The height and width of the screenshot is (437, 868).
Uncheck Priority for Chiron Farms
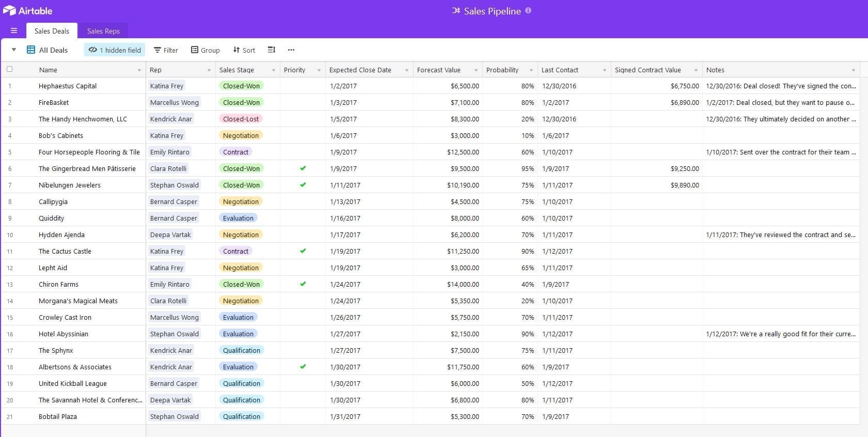[x=303, y=284]
